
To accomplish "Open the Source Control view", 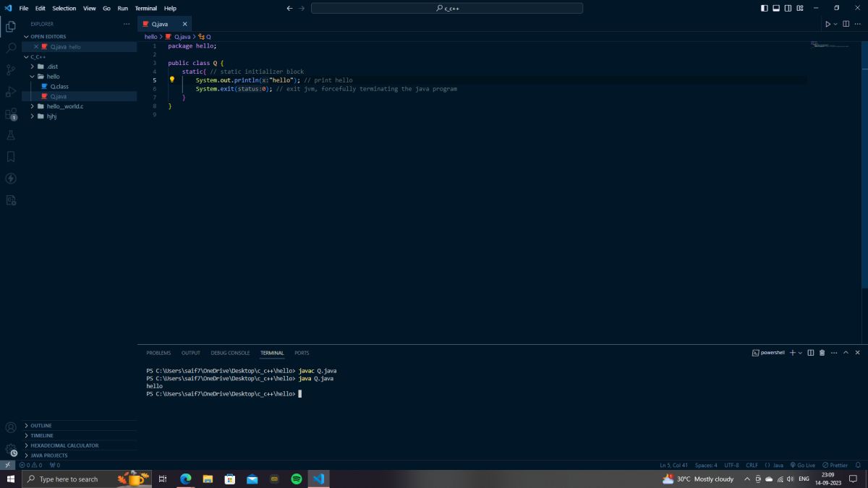I will [x=11, y=70].
